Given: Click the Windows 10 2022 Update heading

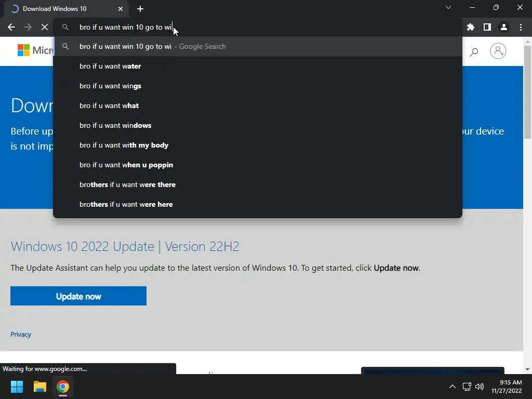Looking at the screenshot, I should 125,246.
